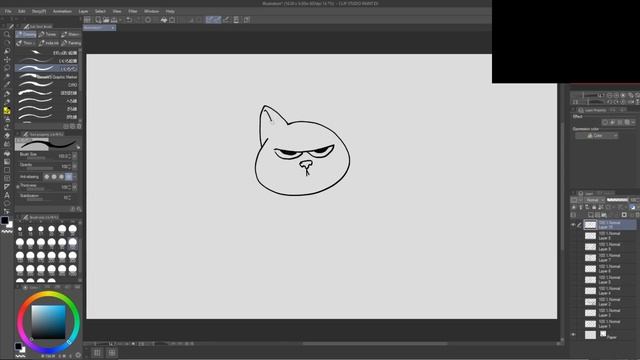This screenshot has height=360, width=640.
Task: Select the Auto select wand tool
Action: (x=7, y=76)
